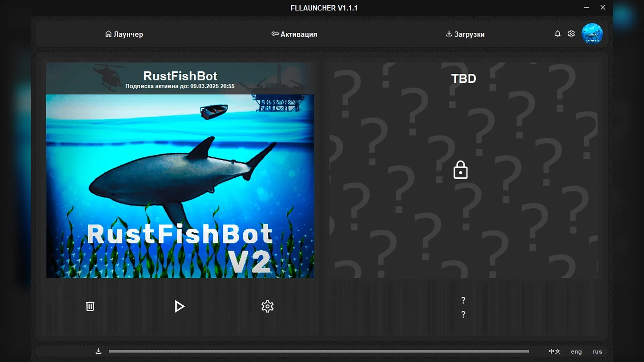Viewport: 644px width, 362px height.
Task: Minimize the FLLauncher window
Action: (x=586, y=7)
